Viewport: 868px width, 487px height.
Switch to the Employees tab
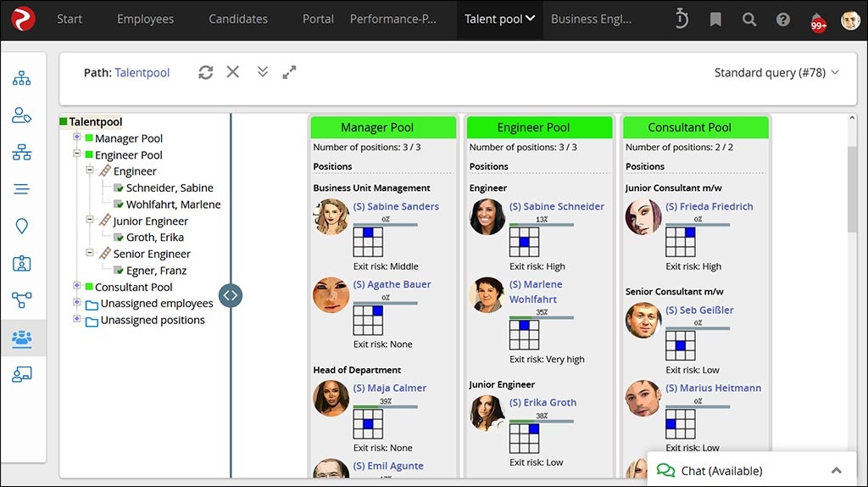pos(145,20)
